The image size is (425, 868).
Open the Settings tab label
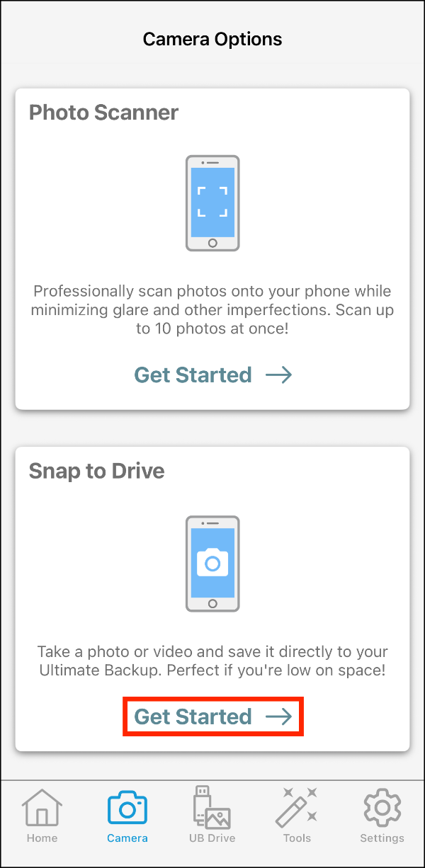382,838
